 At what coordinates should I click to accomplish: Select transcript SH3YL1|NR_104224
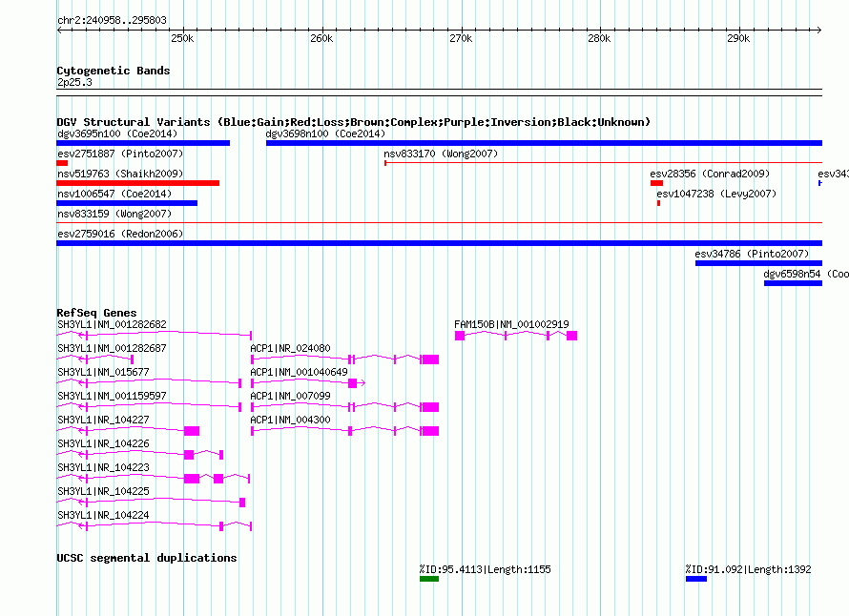[x=103, y=515]
